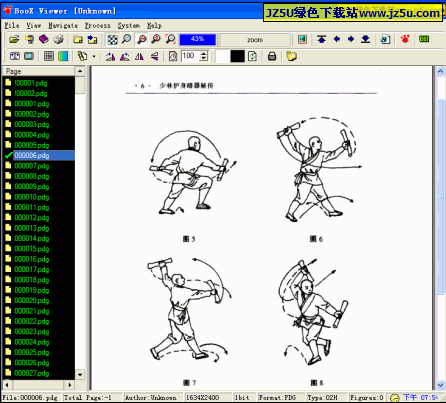Select the white color swatch

[x=222, y=56]
